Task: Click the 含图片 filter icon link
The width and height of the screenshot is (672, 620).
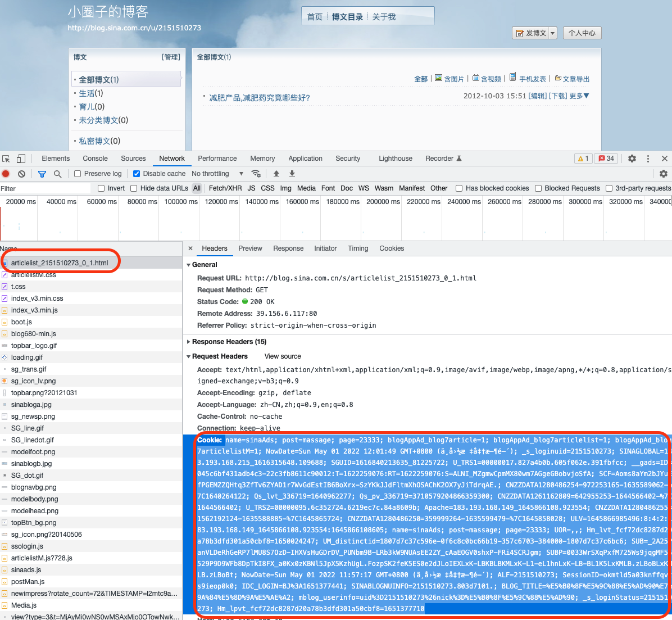Action: point(449,79)
